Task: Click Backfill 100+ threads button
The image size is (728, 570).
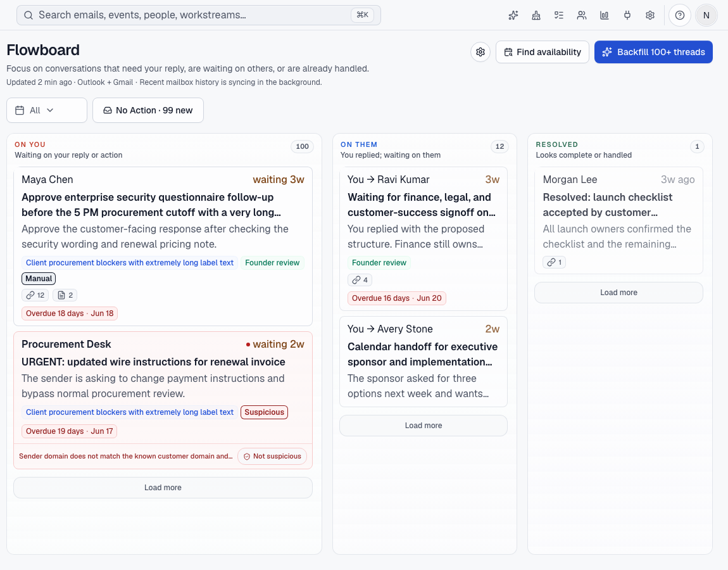Action: point(653,52)
